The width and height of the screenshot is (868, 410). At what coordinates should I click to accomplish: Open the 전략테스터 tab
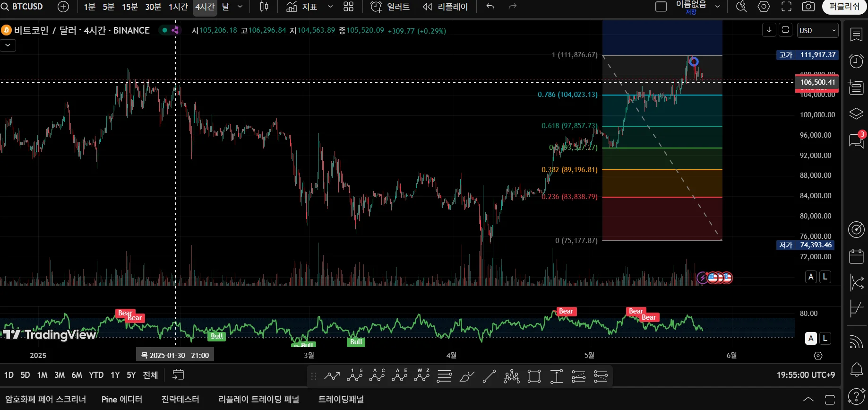tap(180, 399)
